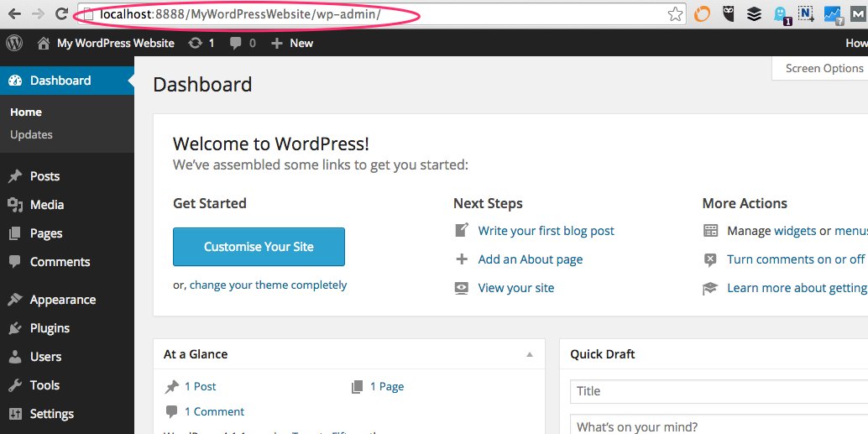The image size is (868, 434).
Task: Open the WordPress logo menu
Action: pos(13,43)
